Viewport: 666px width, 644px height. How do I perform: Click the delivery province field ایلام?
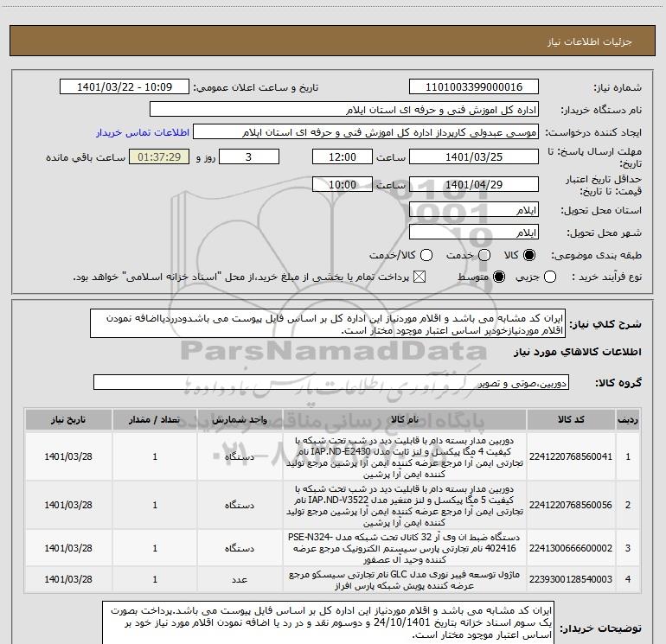click(x=474, y=210)
